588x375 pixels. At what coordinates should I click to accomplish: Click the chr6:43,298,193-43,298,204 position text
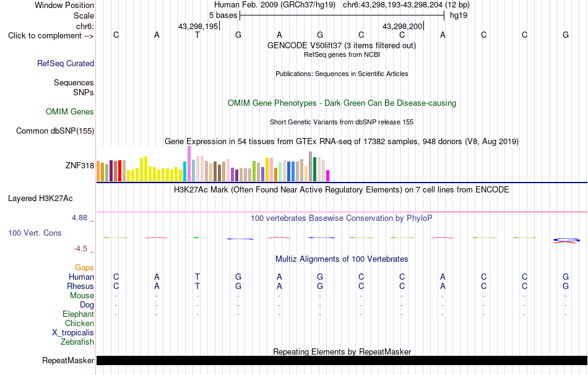[x=406, y=5]
